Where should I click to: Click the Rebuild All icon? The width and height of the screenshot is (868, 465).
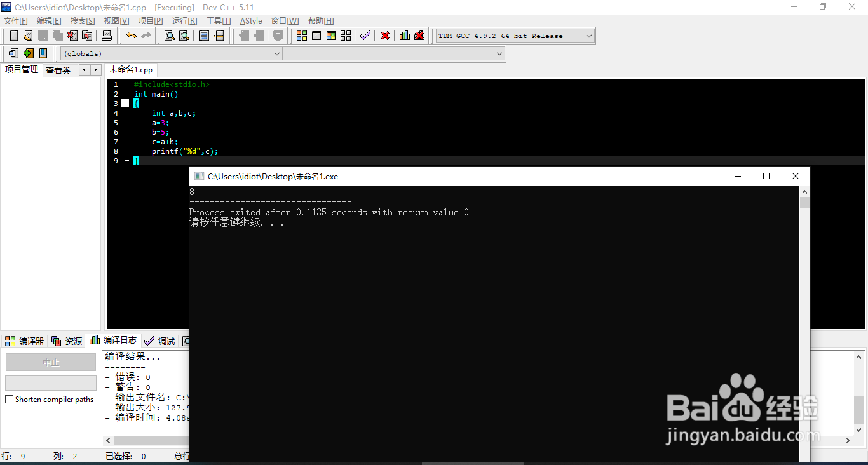pyautogui.click(x=346, y=36)
